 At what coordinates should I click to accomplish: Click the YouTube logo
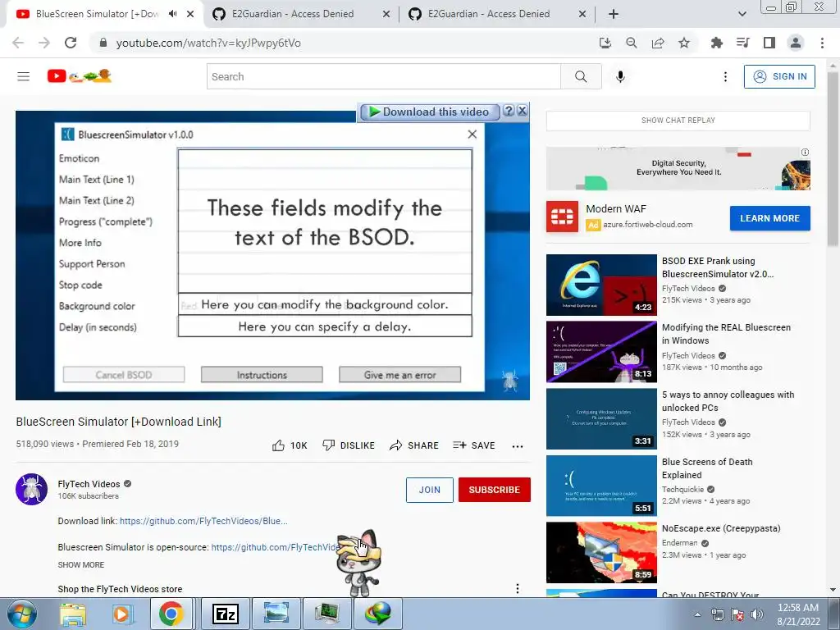tap(80, 76)
